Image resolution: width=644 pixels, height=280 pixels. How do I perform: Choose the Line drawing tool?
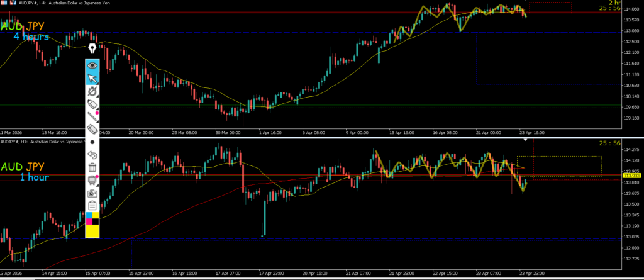(x=92, y=116)
